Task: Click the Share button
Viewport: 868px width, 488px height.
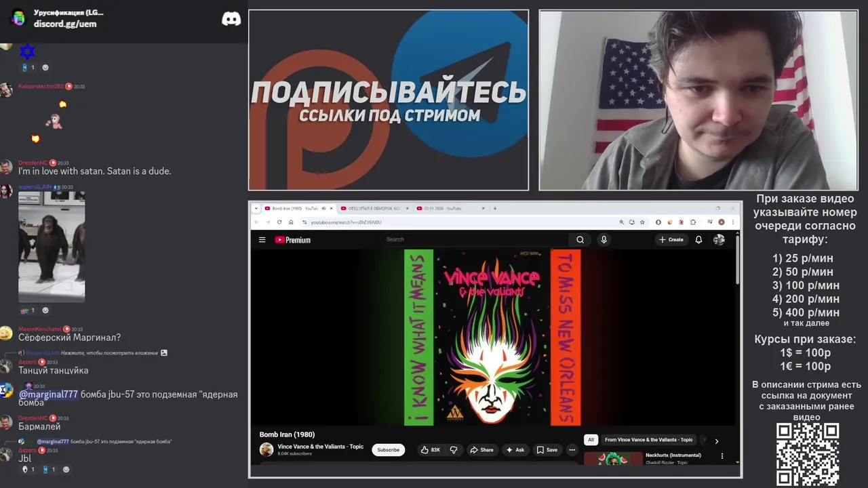Action: tap(482, 449)
